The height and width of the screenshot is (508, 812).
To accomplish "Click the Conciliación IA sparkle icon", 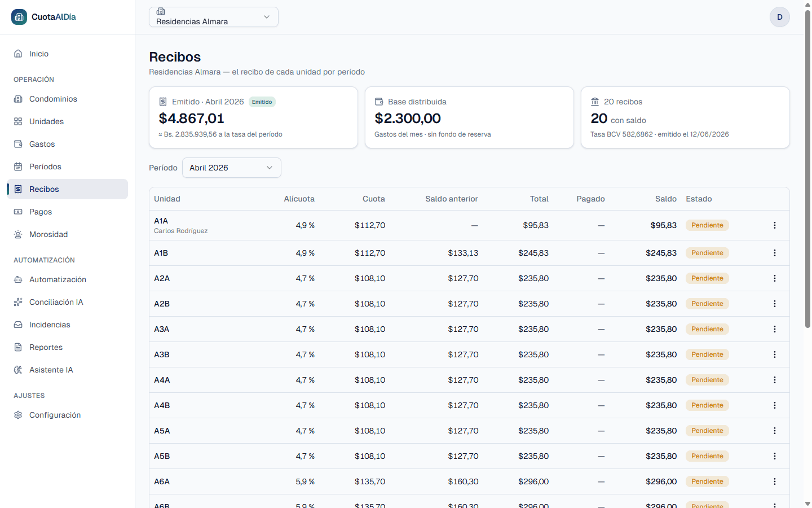I will tap(18, 302).
